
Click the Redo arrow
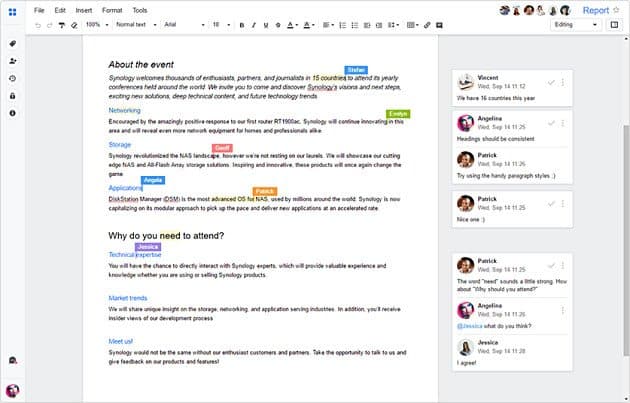[x=50, y=25]
